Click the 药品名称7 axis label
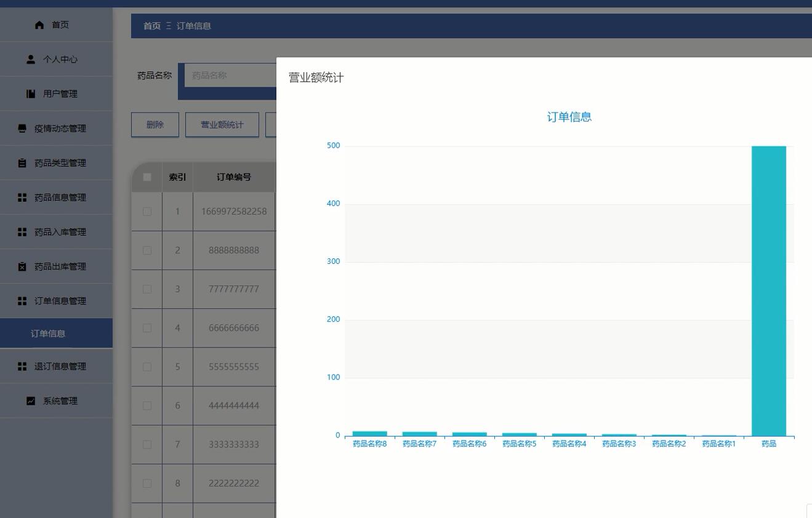812x518 pixels. point(420,444)
